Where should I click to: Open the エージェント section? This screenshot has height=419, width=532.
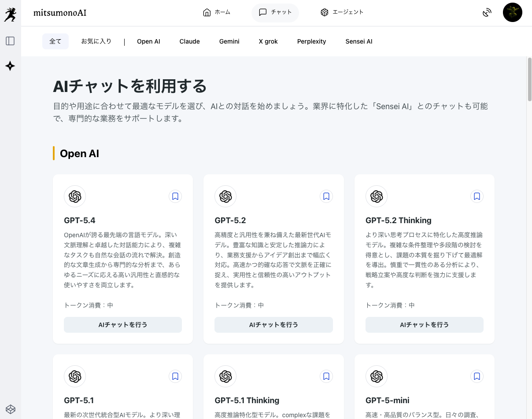(x=342, y=12)
